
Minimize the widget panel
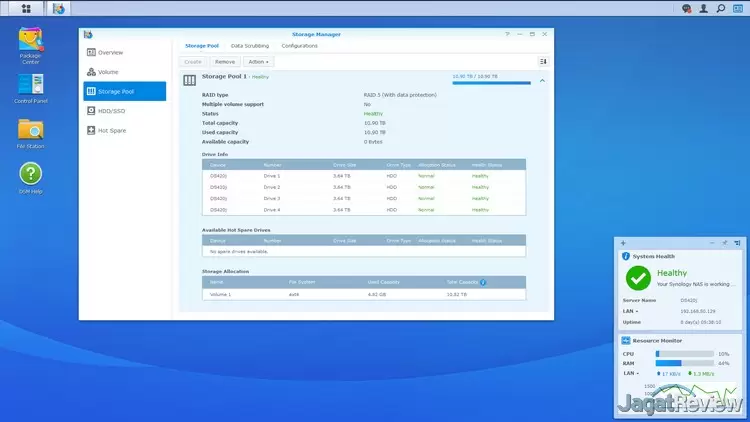[712, 243]
